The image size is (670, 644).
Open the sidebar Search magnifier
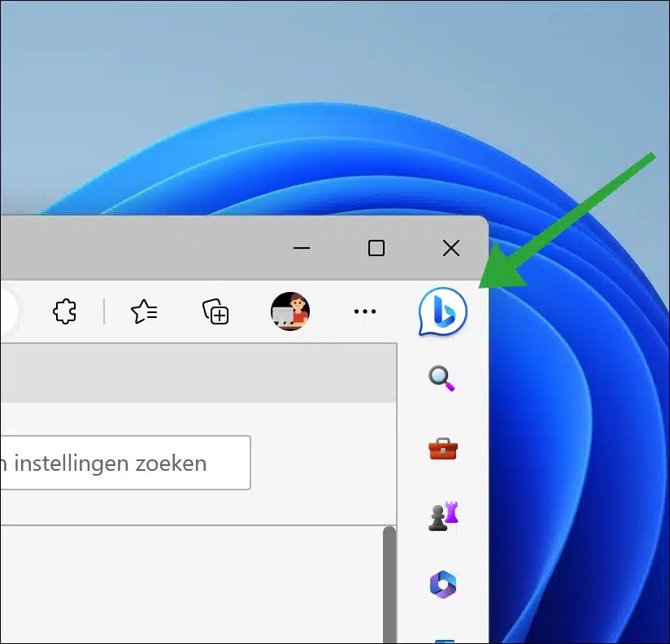click(442, 378)
